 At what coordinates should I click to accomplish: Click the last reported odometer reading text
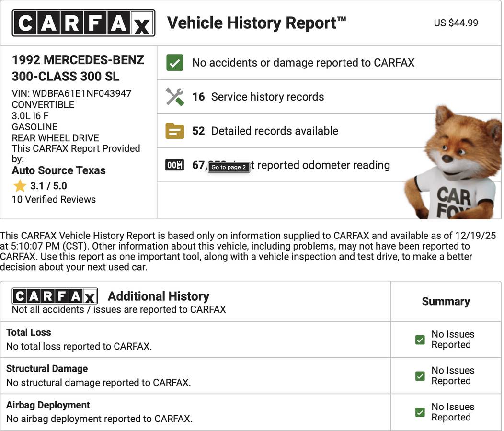(320, 165)
